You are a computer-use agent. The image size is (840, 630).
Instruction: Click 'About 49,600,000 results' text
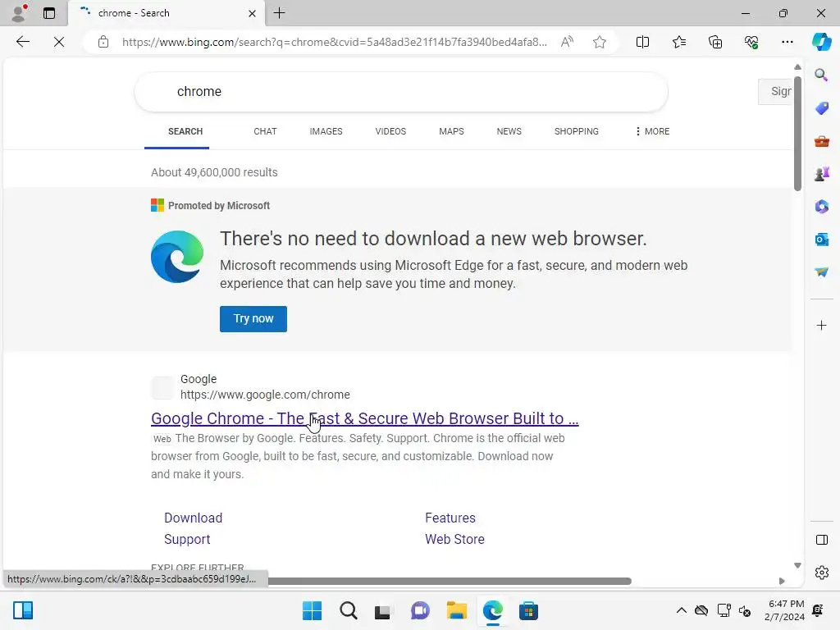point(214,172)
